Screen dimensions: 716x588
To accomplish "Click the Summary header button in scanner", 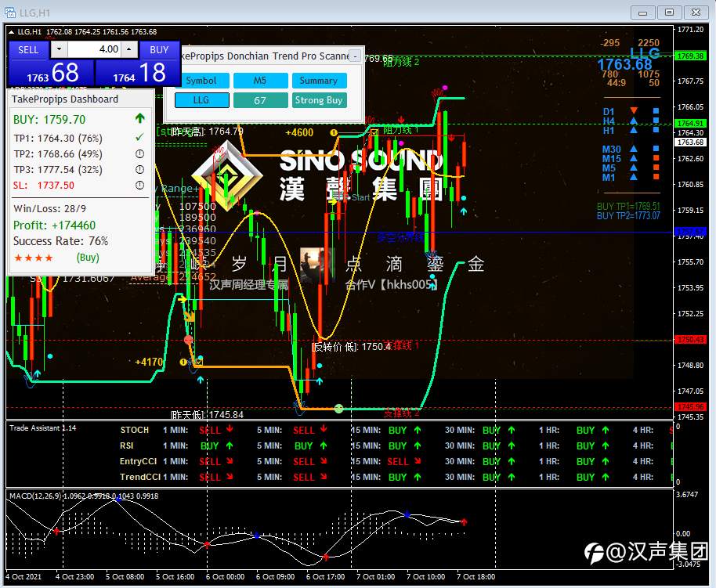I will coord(319,81).
